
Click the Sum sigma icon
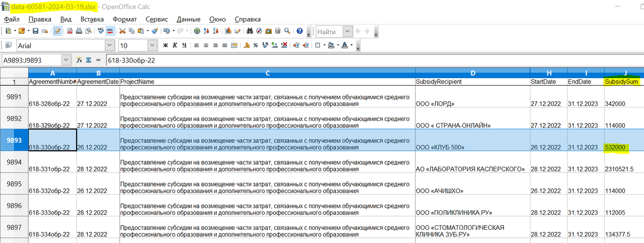click(89, 60)
